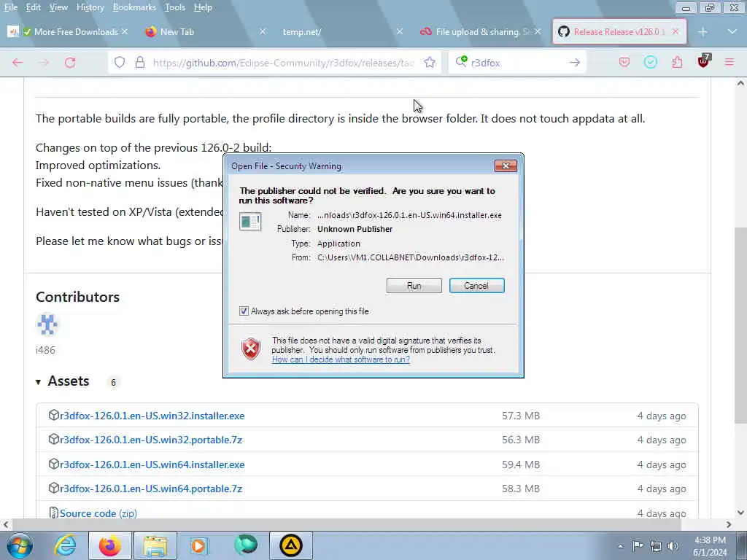The height and width of the screenshot is (560, 747).
Task: Click the search engine magnifier icon
Action: pyautogui.click(x=461, y=62)
